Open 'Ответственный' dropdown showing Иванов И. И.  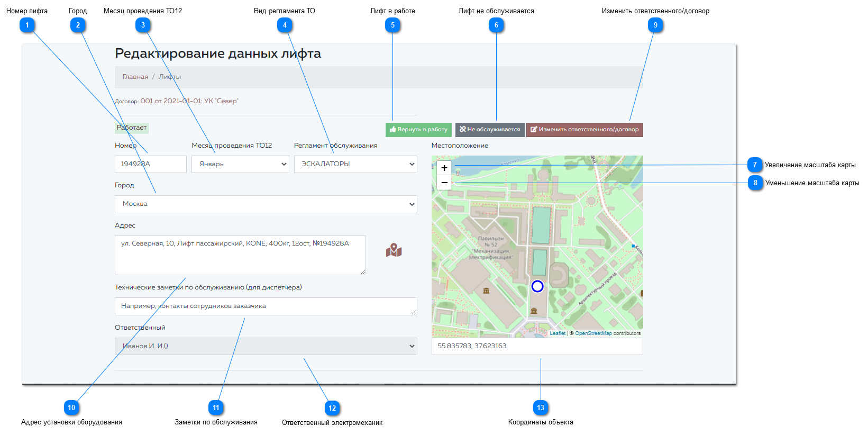266,346
